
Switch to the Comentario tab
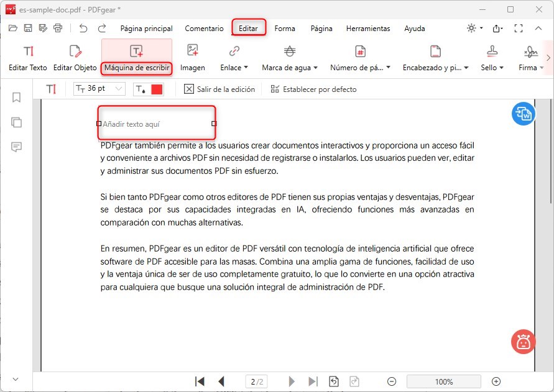204,29
